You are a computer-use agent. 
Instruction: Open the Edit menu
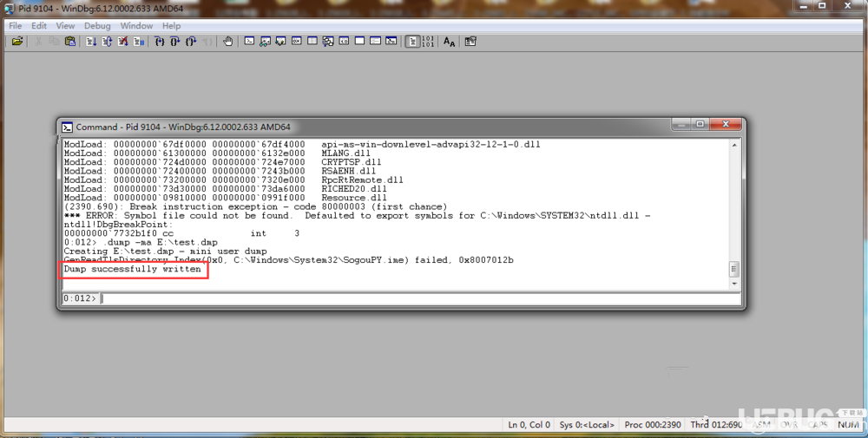[x=39, y=25]
